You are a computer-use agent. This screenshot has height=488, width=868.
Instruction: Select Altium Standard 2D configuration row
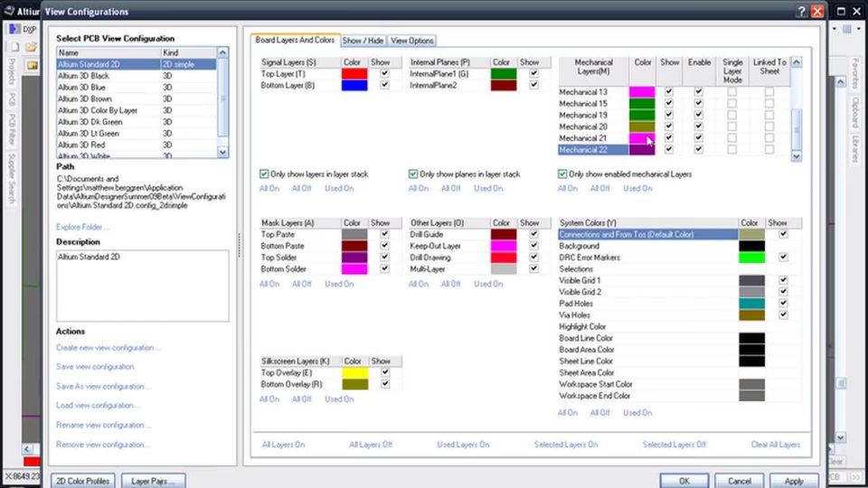tap(137, 64)
